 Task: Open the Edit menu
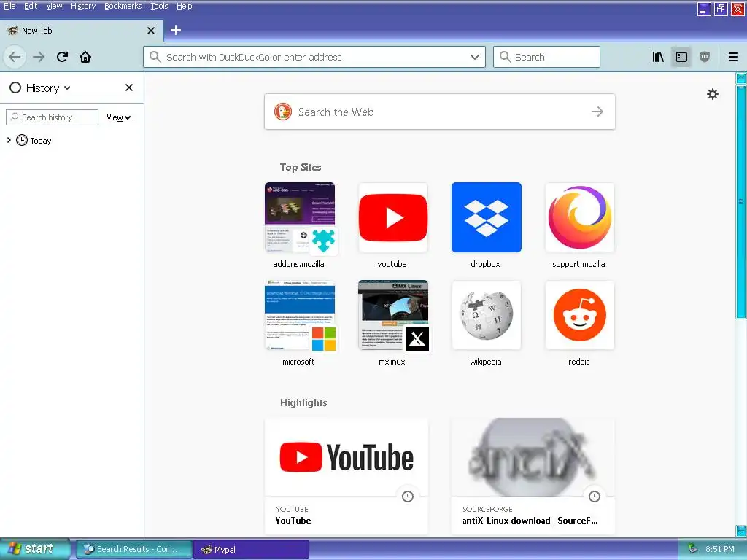31,6
